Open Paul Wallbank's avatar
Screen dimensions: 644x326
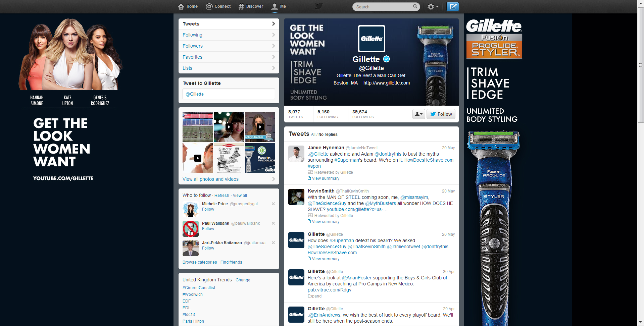click(x=191, y=229)
